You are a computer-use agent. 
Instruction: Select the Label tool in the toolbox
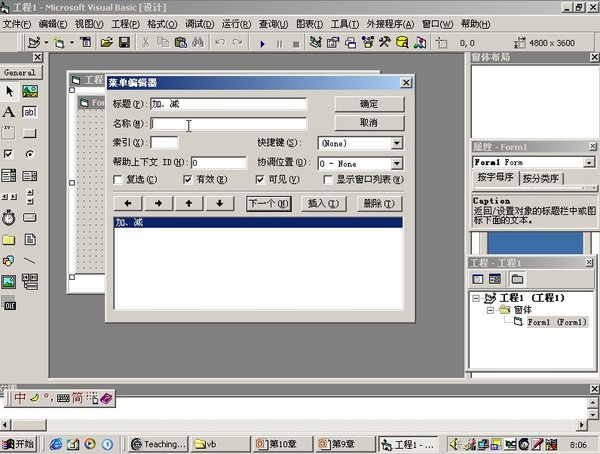[9, 112]
